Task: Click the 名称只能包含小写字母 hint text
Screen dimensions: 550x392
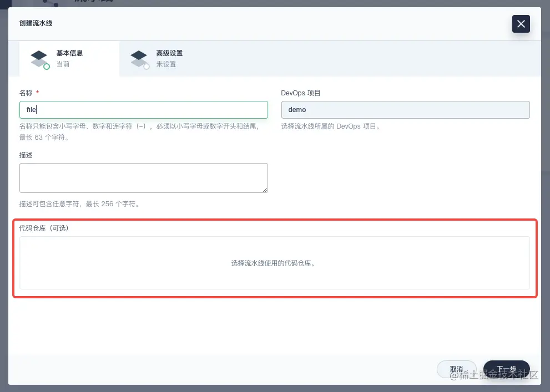Action: 139,132
